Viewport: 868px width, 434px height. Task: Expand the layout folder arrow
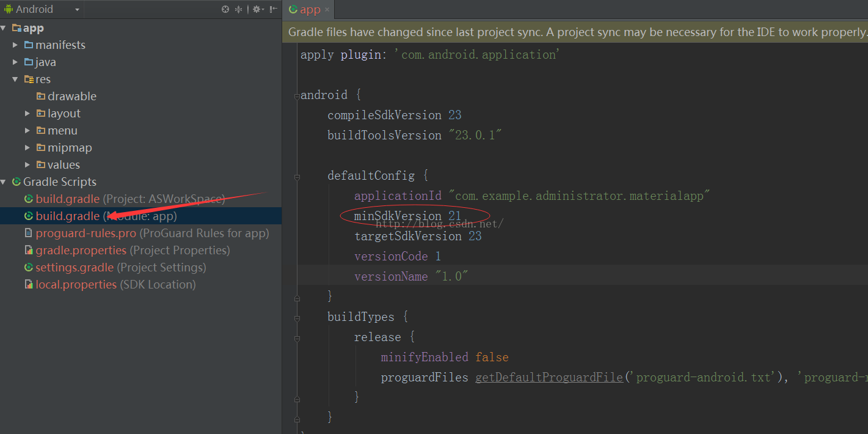pos(27,114)
